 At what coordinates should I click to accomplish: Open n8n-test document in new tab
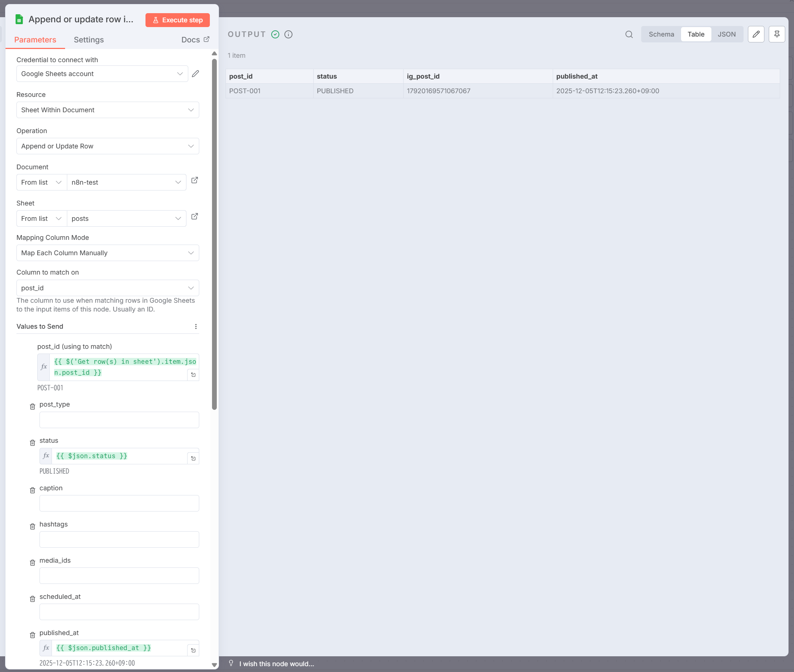[194, 180]
